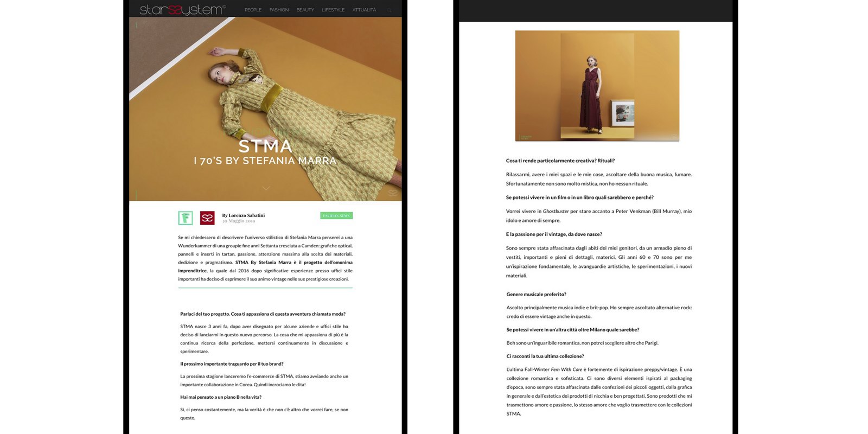The width and height of the screenshot is (868, 434).
Task: Click the hero photo of woman lying down
Action: [265, 108]
